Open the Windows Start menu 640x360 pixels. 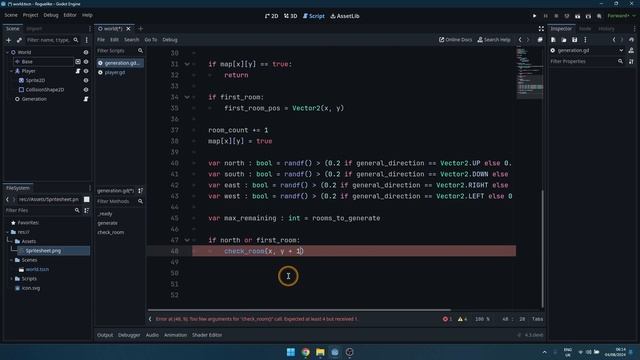click(291, 352)
